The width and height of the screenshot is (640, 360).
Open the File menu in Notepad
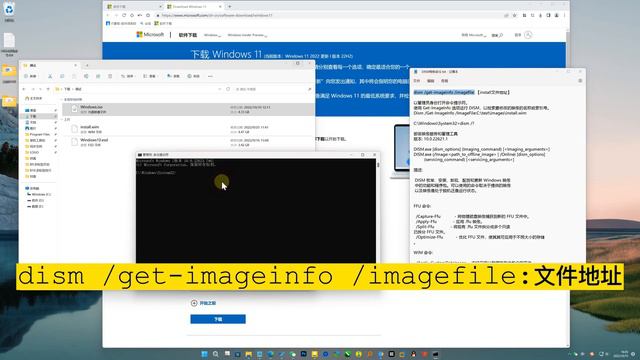[x=417, y=81]
